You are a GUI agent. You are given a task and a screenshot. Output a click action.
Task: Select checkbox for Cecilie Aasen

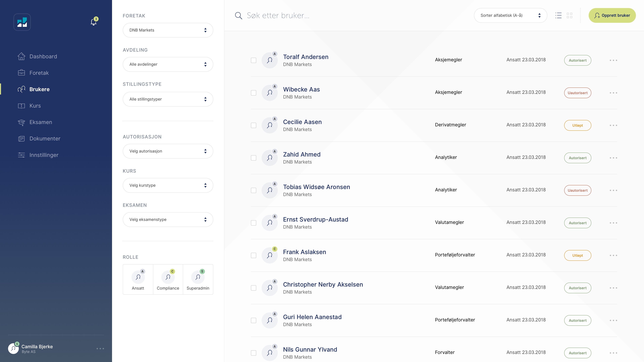[254, 125]
